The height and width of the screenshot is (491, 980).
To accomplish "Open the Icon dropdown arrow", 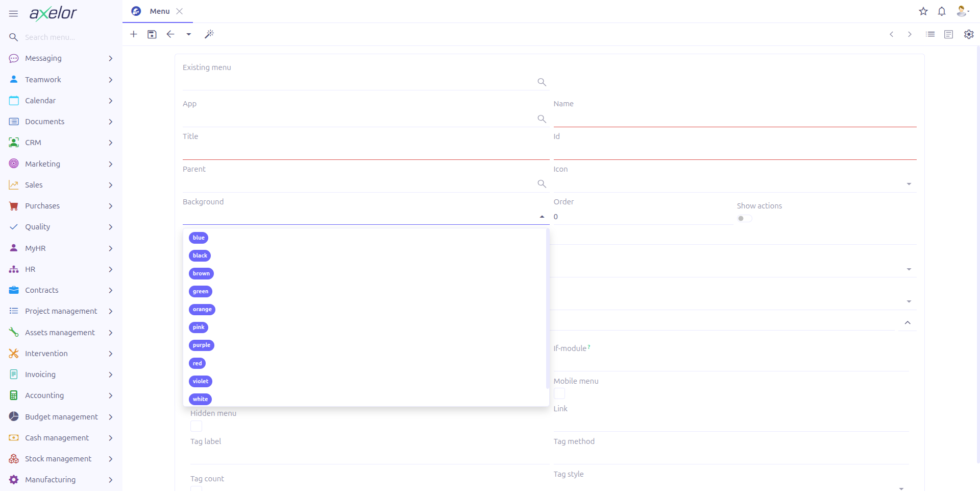I will [909, 184].
